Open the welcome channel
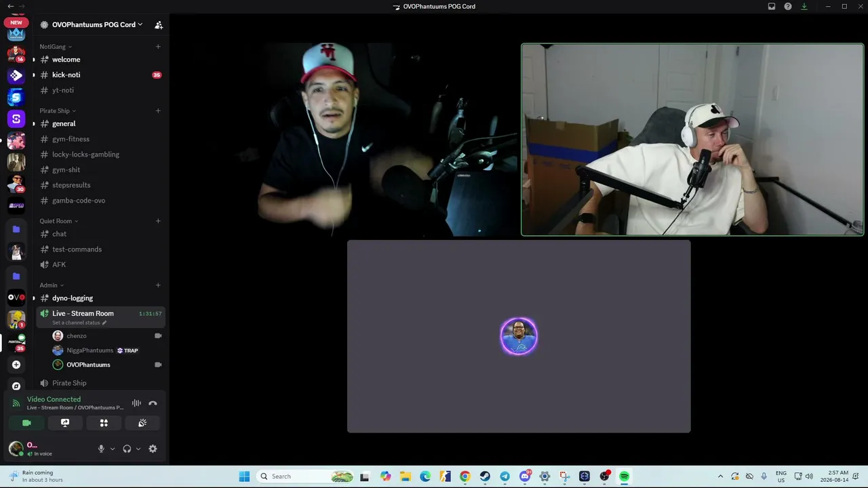868x488 pixels. 100,60
